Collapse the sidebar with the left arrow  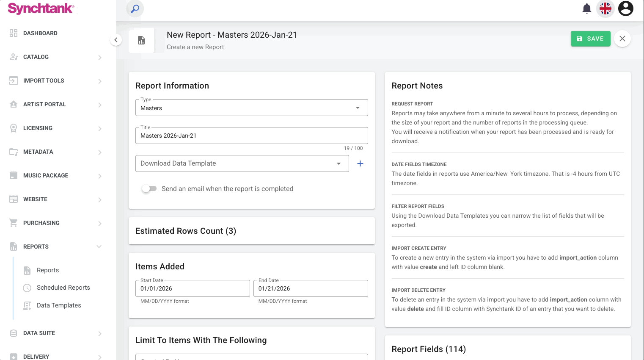(116, 40)
